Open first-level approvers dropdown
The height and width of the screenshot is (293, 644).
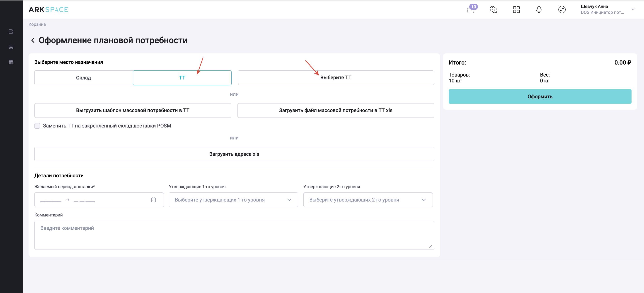point(233,199)
